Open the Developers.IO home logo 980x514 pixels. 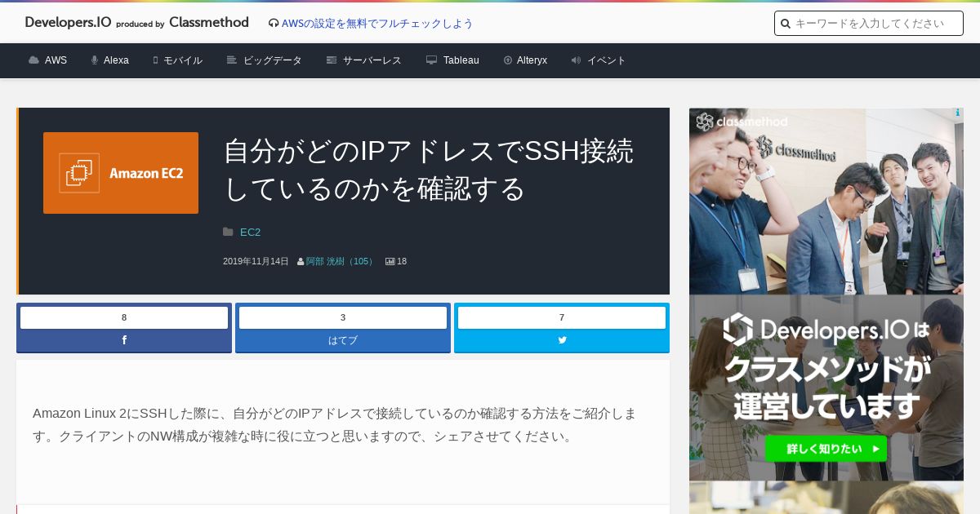[x=136, y=23]
